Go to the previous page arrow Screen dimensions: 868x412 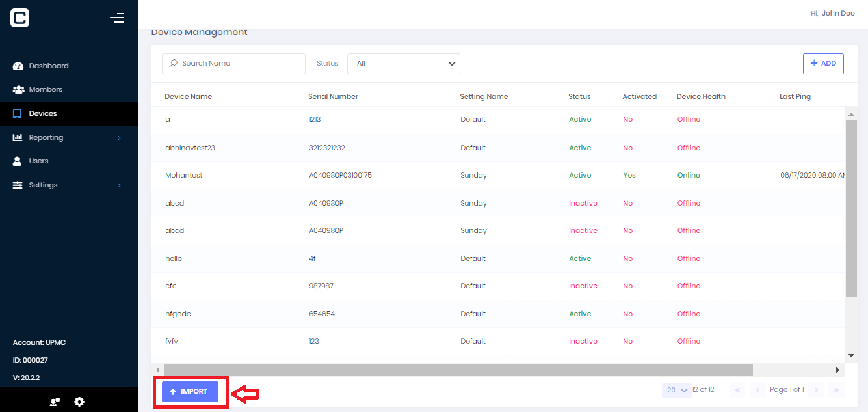tap(757, 390)
